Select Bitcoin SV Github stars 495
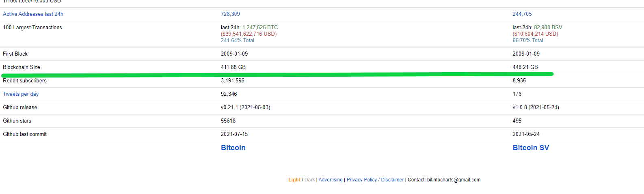Screen dimensions: 644x194 [517, 121]
